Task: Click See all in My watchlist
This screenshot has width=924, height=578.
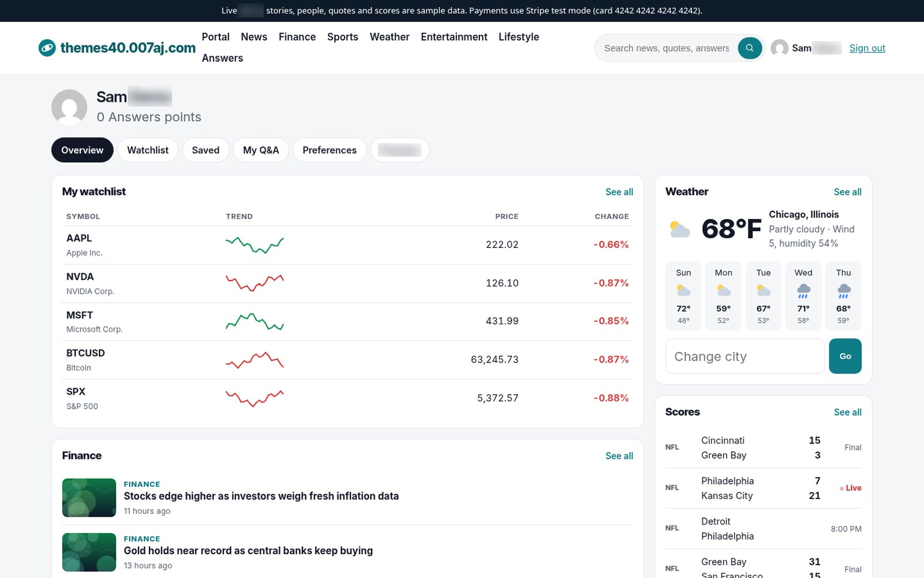Action: click(619, 192)
